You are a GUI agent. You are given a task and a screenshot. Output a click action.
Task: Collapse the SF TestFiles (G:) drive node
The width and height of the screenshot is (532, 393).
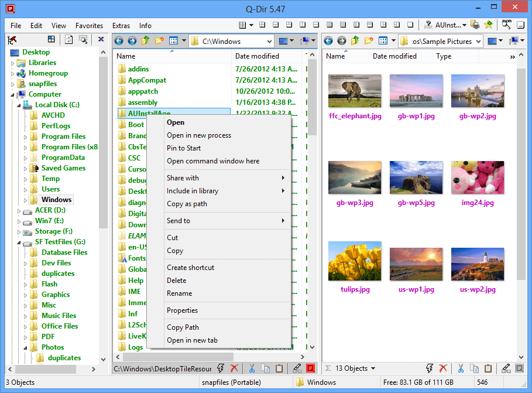[x=19, y=242]
